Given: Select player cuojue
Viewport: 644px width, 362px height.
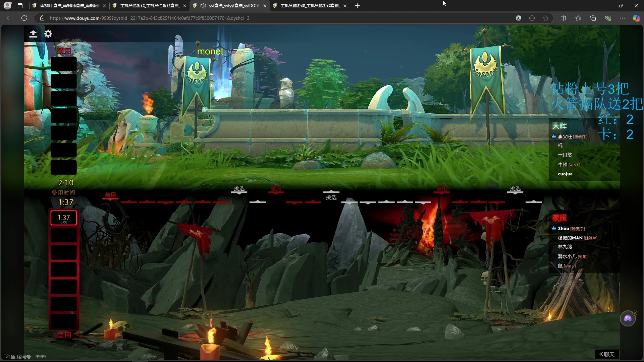Looking at the screenshot, I should click(565, 174).
